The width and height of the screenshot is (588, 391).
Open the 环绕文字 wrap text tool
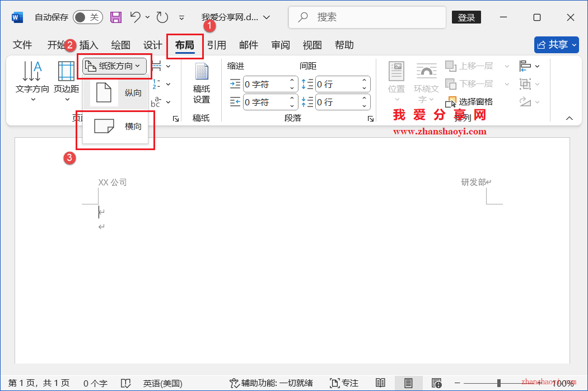[426, 82]
